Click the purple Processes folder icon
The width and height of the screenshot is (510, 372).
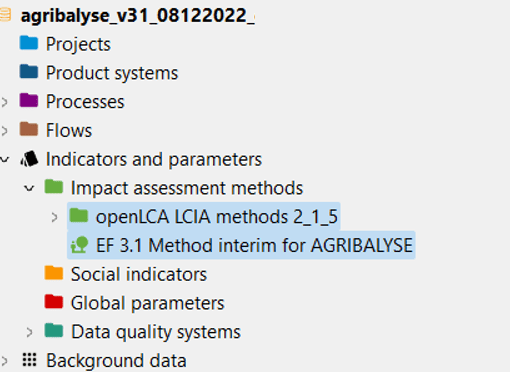click(x=29, y=100)
